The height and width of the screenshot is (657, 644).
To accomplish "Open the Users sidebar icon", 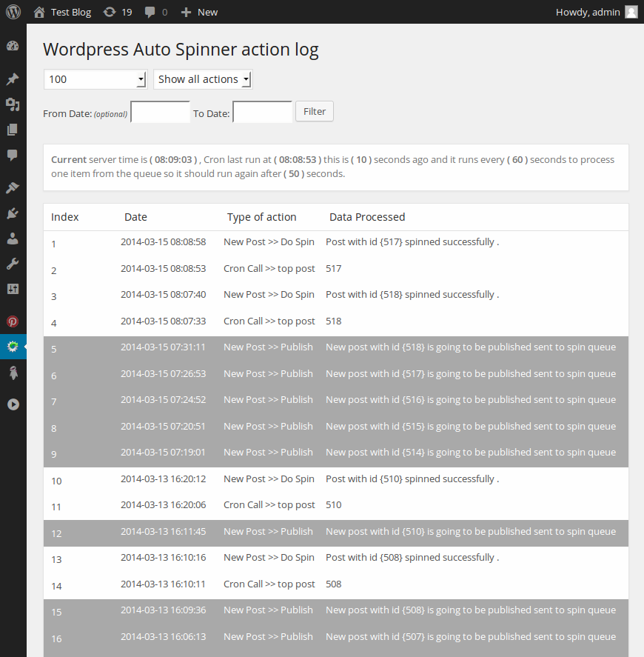I will 13,239.
